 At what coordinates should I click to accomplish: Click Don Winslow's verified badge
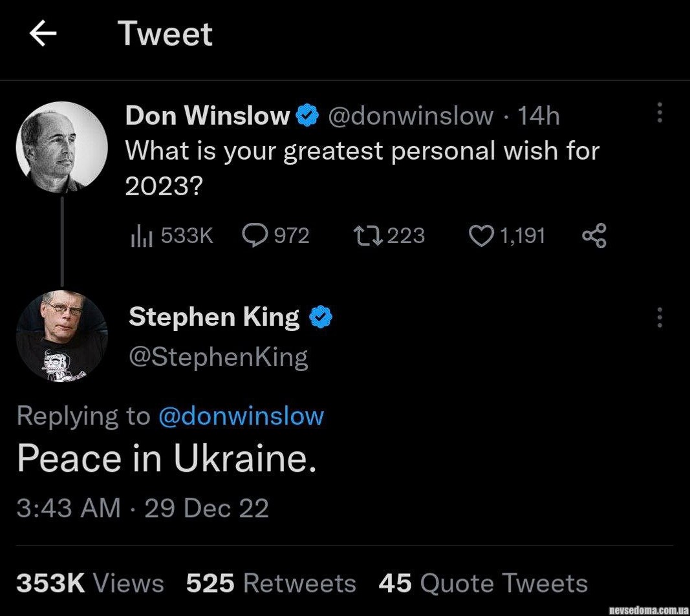pyautogui.click(x=307, y=116)
